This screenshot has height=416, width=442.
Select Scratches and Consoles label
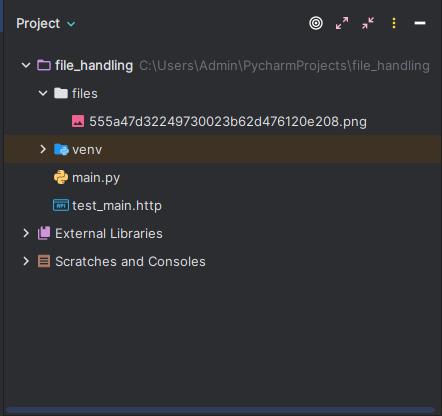pyautogui.click(x=130, y=262)
